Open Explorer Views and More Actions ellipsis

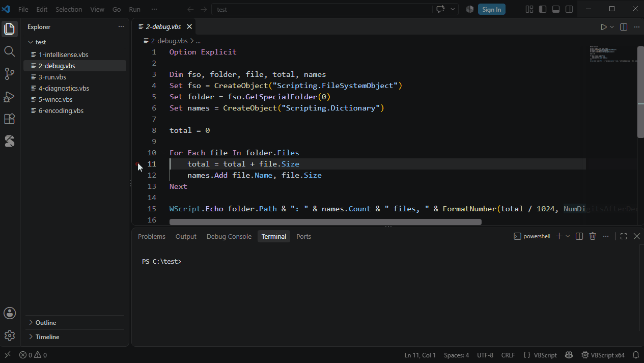click(121, 26)
